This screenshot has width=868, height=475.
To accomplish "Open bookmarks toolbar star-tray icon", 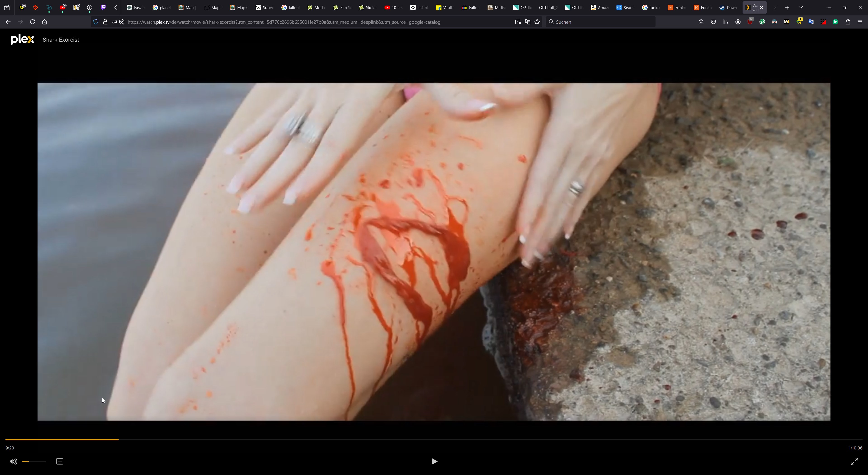I will (x=701, y=22).
